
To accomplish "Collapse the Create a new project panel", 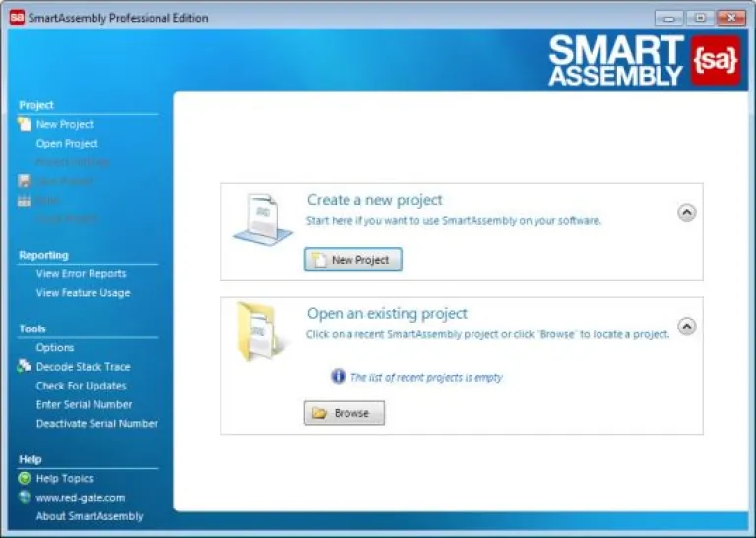I will point(686,212).
